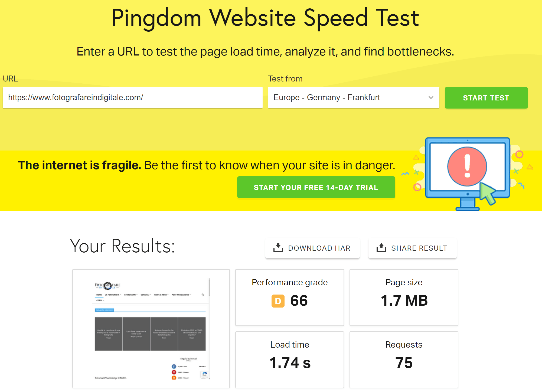Click the download icon beside Download HAR
Image resolution: width=542 pixels, height=392 pixels.
coord(278,248)
